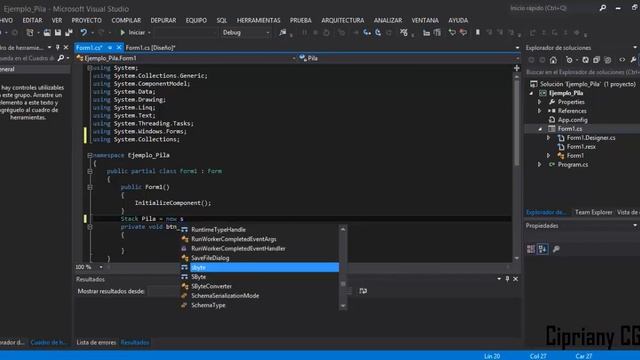Click the word wrap icon in the Resultados panel

pyautogui.click(x=363, y=291)
